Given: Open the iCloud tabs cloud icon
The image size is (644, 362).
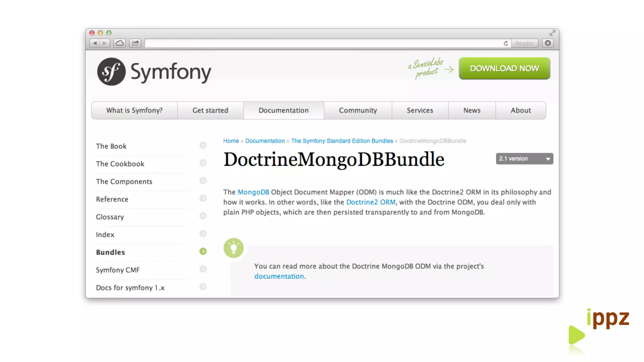Looking at the screenshot, I should tap(119, 43).
